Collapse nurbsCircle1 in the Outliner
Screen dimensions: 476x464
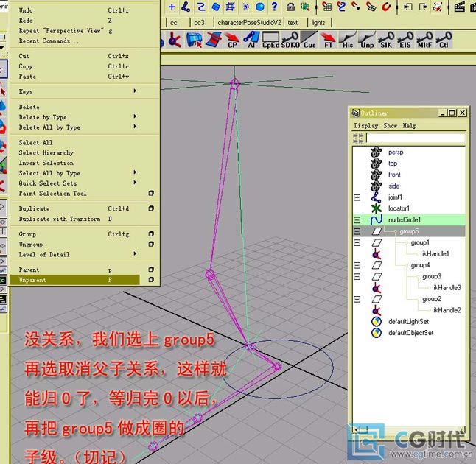357,220
